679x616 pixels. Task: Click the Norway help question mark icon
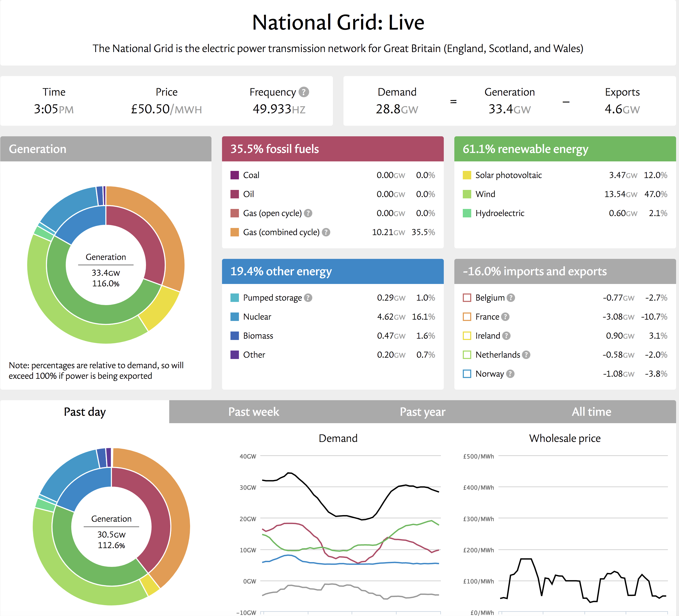coord(510,374)
